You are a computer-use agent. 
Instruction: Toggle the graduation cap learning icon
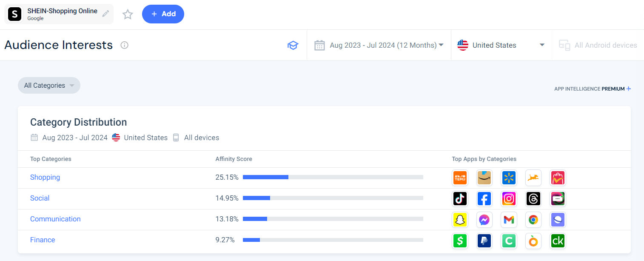coord(293,45)
